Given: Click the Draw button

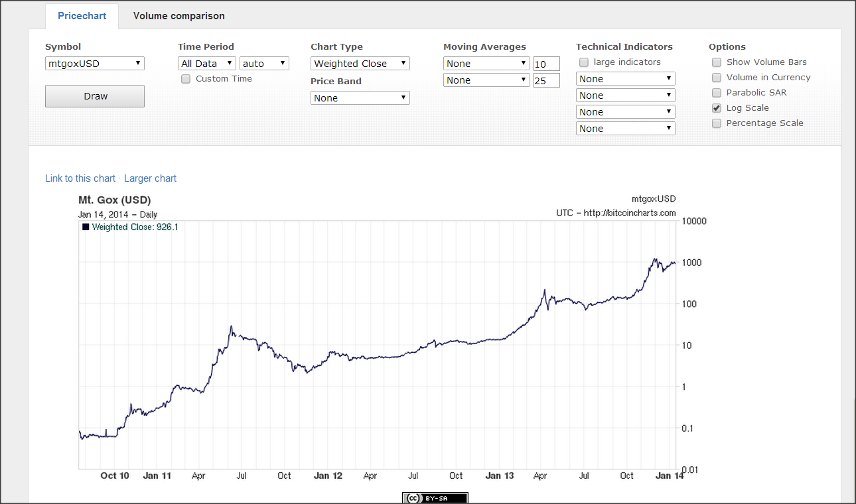Looking at the screenshot, I should 95,96.
